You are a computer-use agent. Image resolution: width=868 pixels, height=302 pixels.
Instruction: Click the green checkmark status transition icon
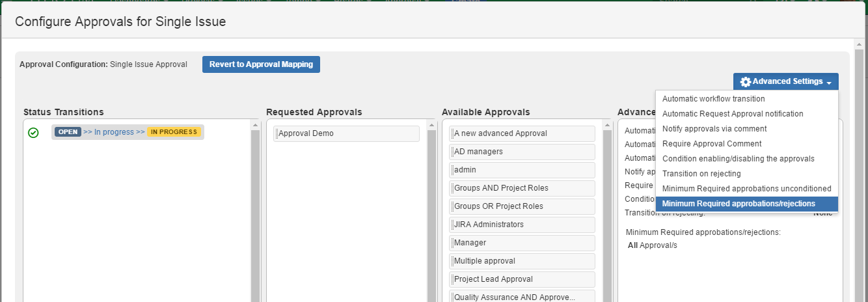tap(33, 133)
